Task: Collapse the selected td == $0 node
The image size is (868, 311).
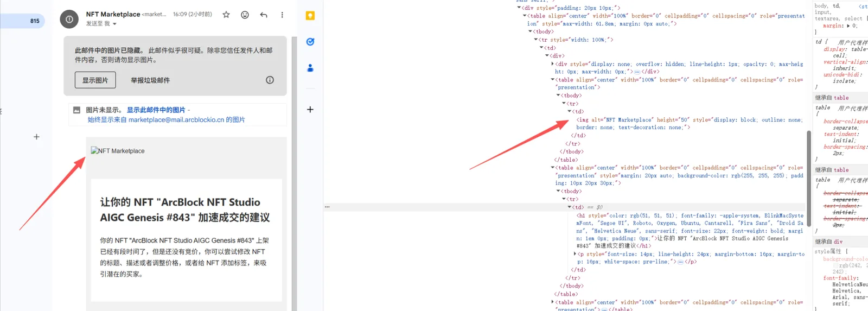Action: tap(570, 207)
